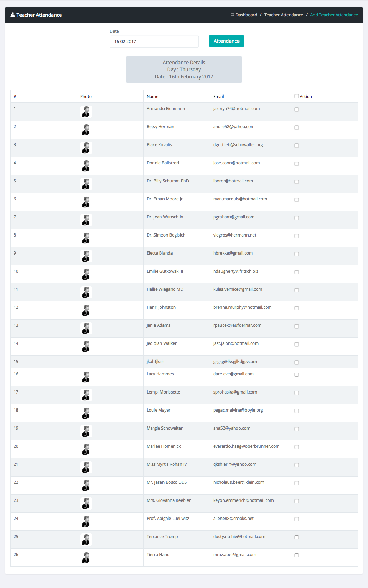Click Betsy Herman's profile photo

[86, 130]
